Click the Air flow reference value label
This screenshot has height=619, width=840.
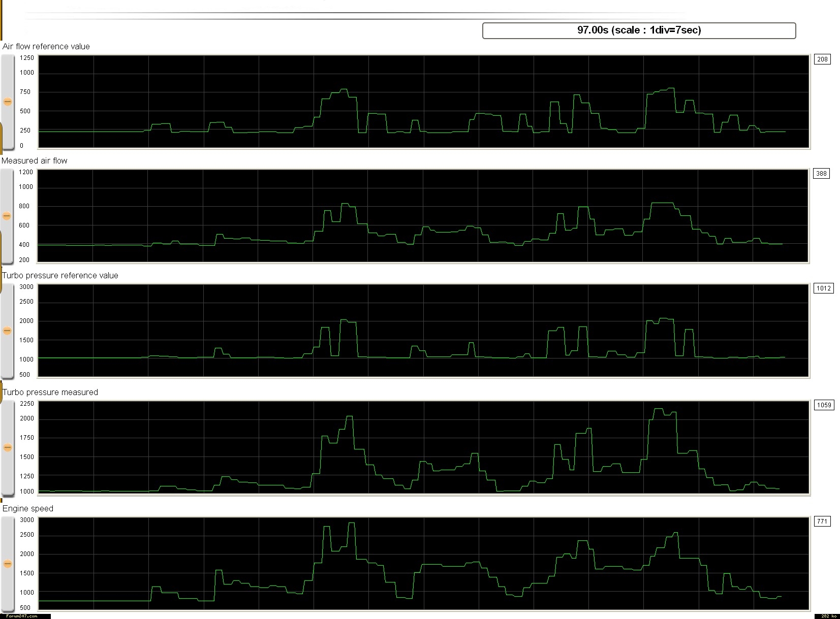(x=46, y=47)
